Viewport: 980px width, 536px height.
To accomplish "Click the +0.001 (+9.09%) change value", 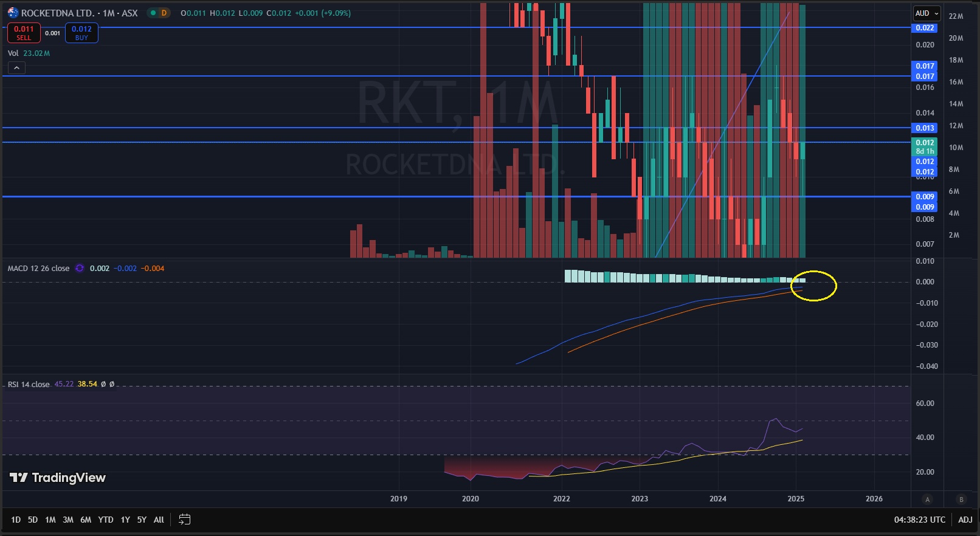I will pos(323,13).
